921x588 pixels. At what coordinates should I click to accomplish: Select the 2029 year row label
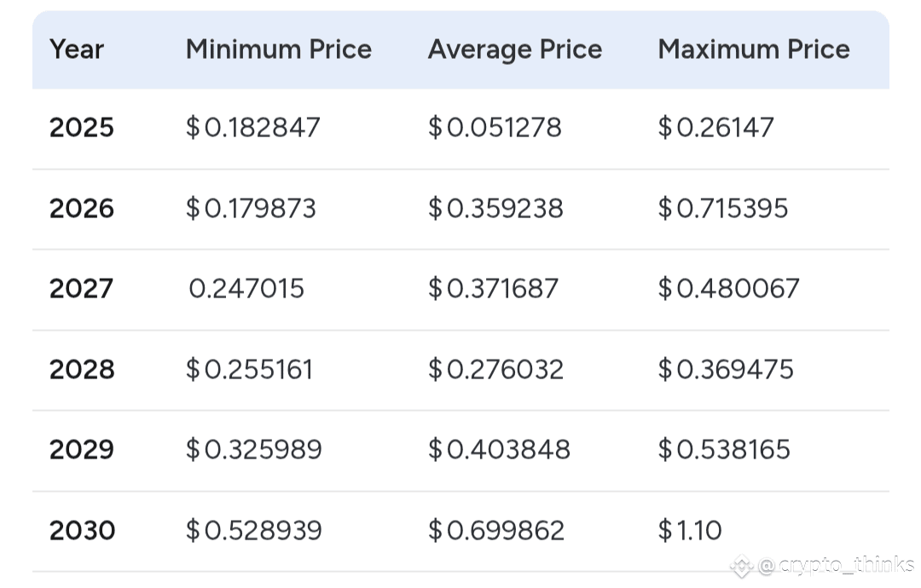82,450
